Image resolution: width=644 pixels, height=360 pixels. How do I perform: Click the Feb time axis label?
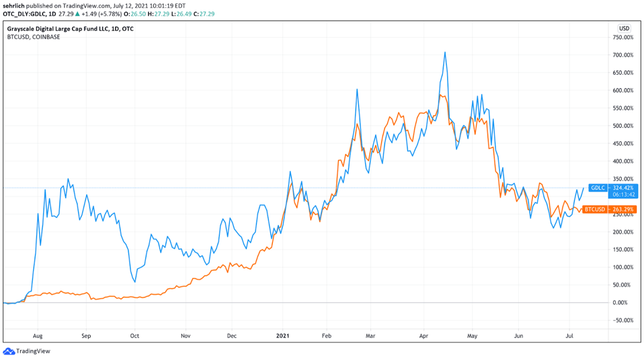(x=327, y=336)
